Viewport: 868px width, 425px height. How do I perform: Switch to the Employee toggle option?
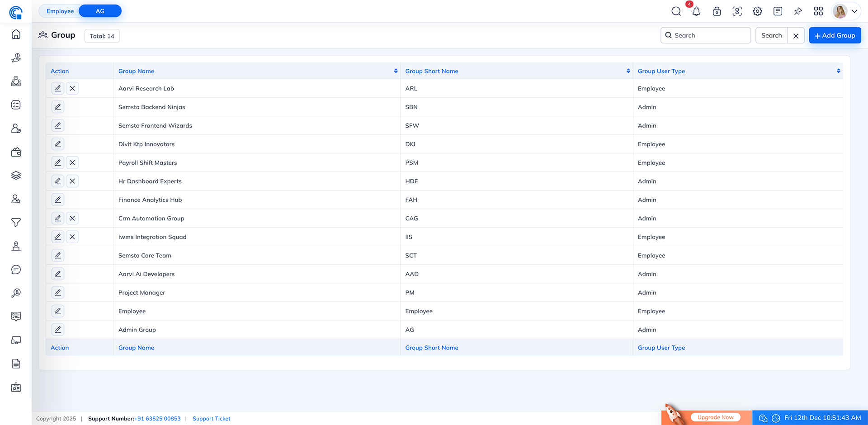coord(60,11)
